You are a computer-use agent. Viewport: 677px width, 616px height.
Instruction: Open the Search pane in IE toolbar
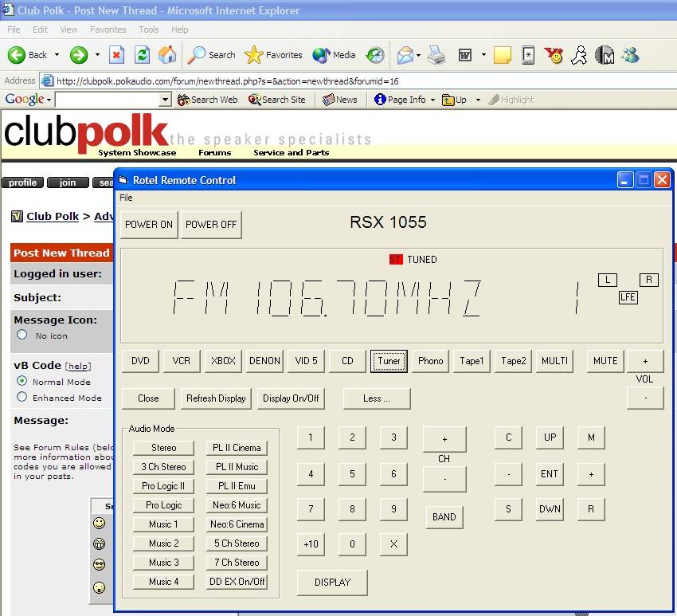[x=212, y=55]
